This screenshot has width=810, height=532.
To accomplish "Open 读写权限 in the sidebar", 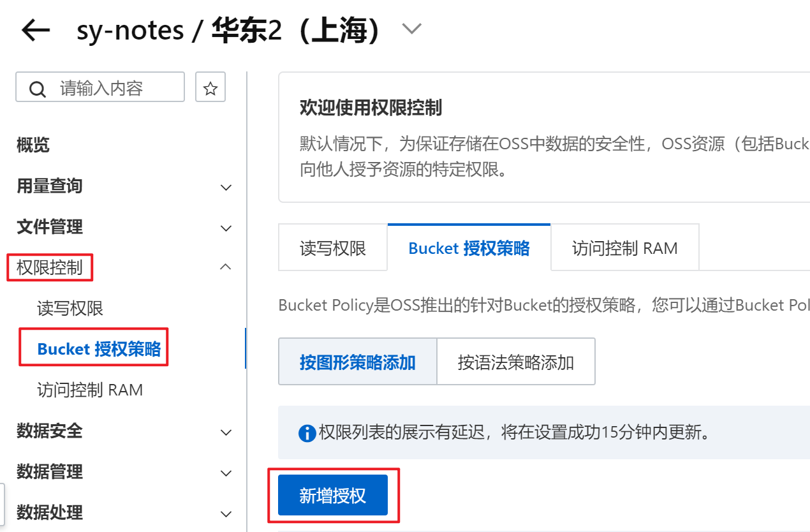I will coord(70,309).
